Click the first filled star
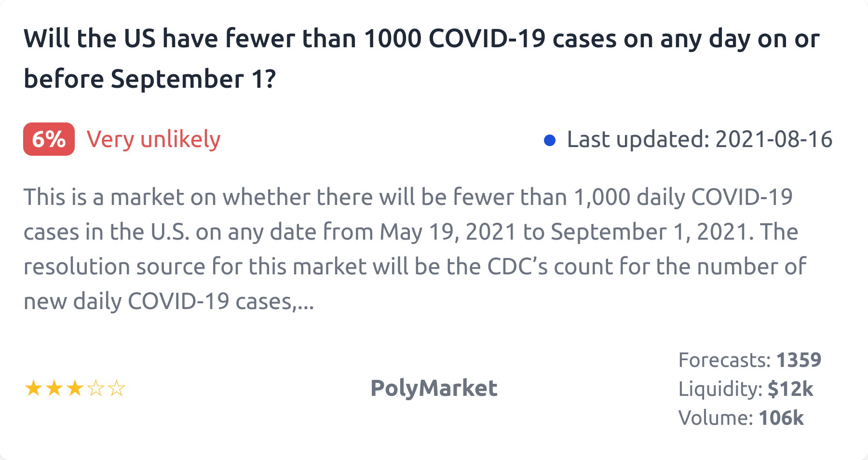The image size is (868, 460). [33, 388]
